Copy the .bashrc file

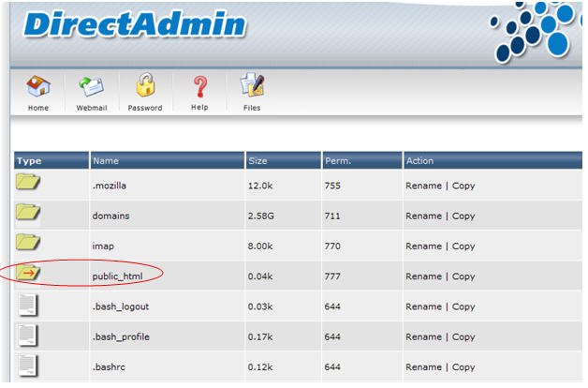point(463,367)
